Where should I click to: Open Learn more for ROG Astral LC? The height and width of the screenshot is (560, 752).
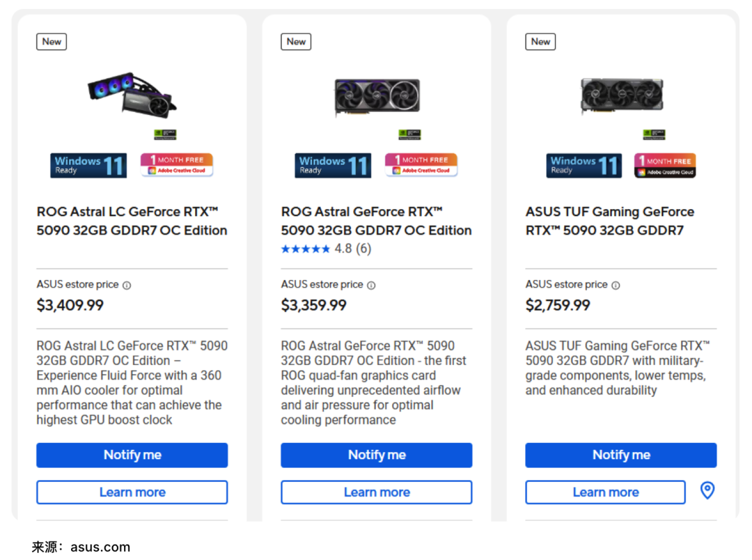coord(132,492)
